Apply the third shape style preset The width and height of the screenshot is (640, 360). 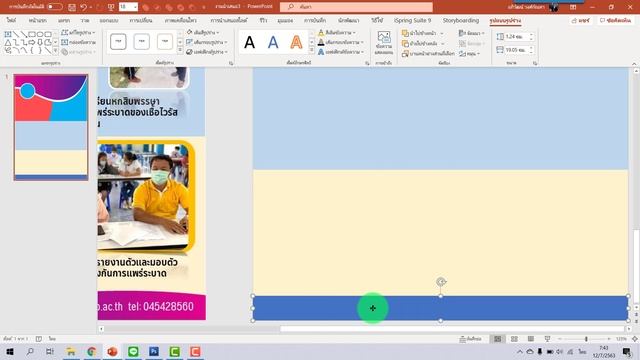click(164, 42)
